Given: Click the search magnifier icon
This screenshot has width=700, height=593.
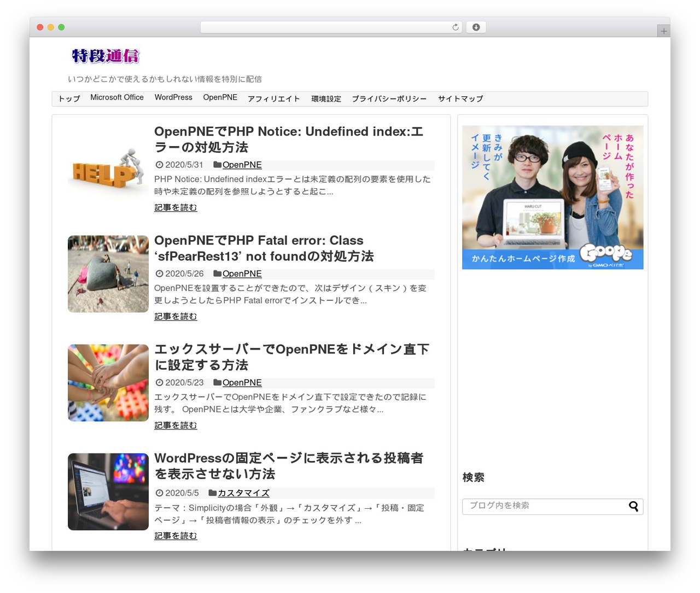Looking at the screenshot, I should click(x=633, y=506).
